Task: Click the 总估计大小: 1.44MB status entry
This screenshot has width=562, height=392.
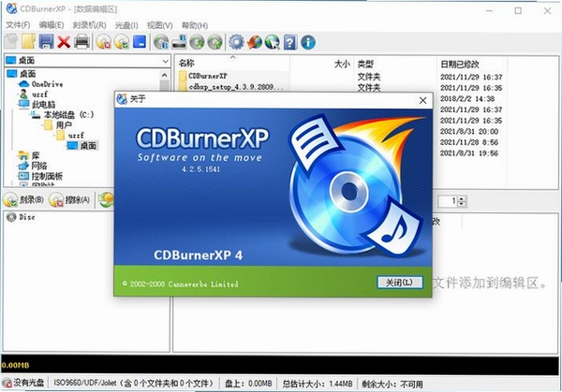Action: tap(318, 384)
